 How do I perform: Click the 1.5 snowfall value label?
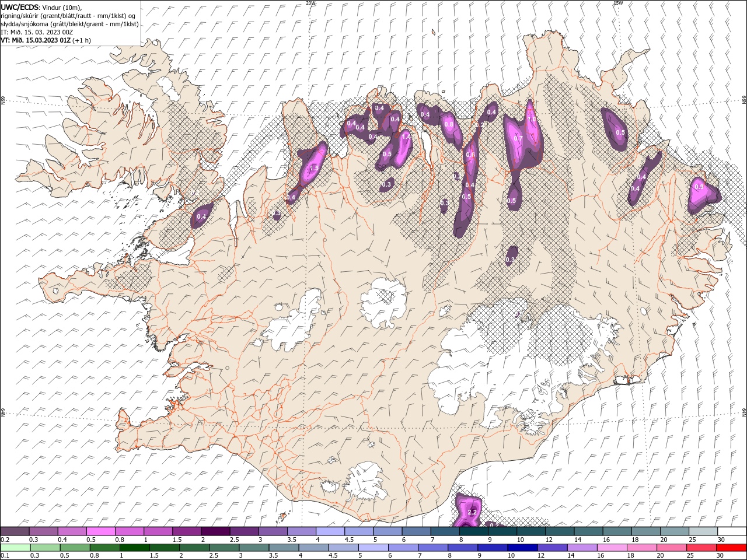[313, 168]
